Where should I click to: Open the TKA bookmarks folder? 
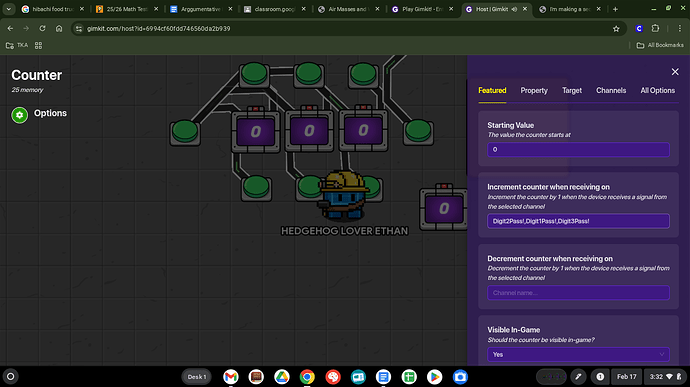[17, 45]
